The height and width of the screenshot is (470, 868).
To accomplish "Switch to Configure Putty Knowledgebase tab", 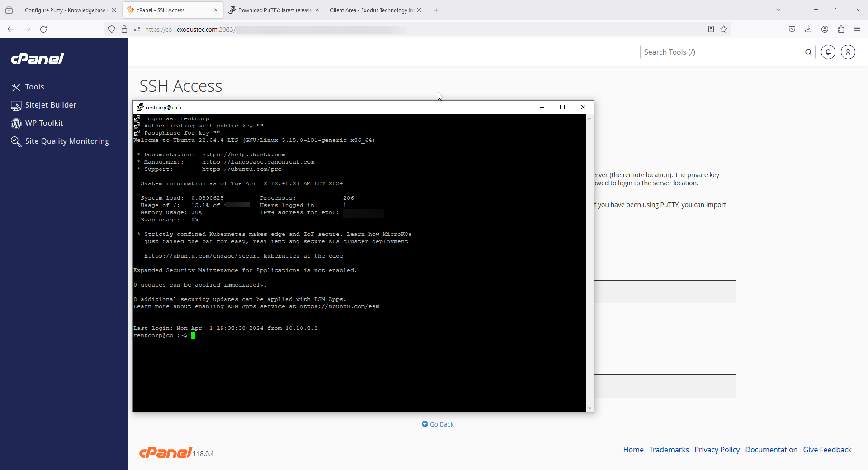I will (x=66, y=10).
